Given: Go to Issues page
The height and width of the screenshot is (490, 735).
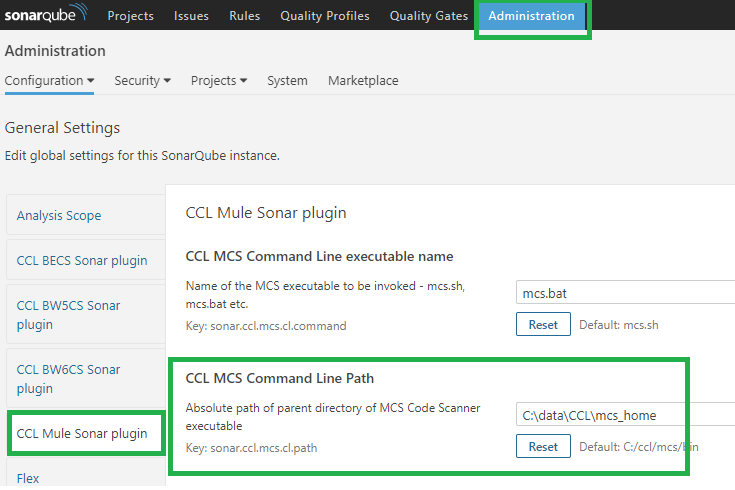Looking at the screenshot, I should [191, 16].
